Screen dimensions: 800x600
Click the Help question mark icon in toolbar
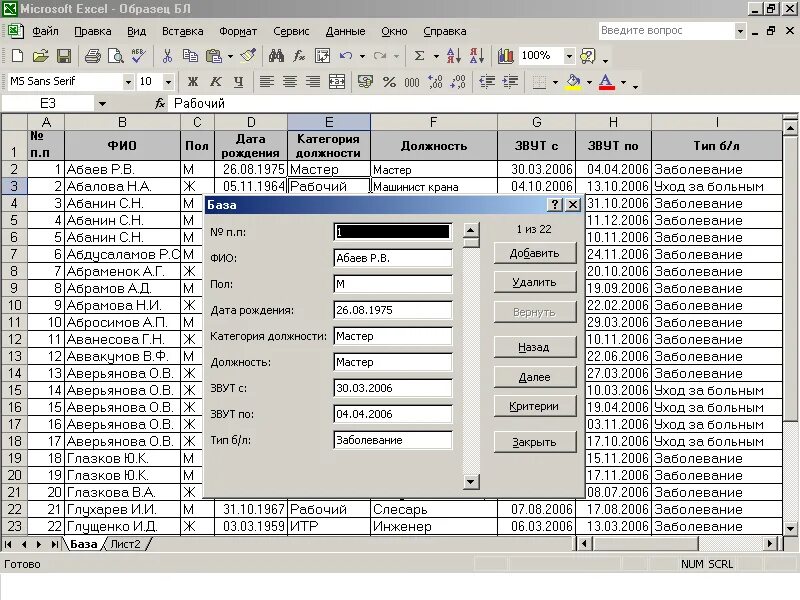588,56
